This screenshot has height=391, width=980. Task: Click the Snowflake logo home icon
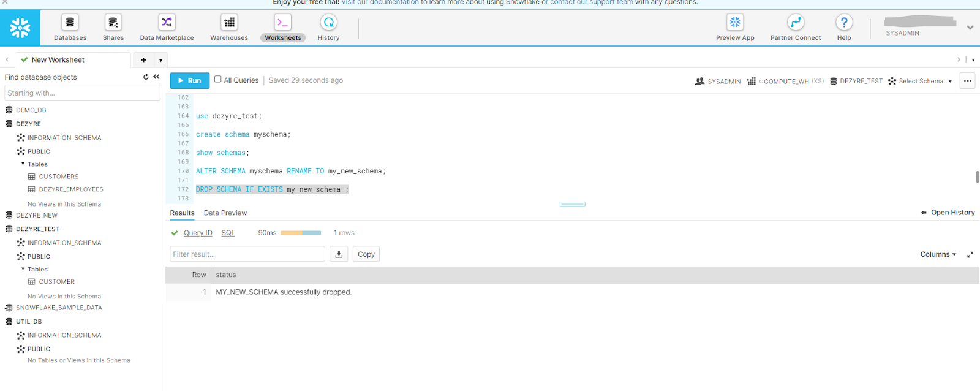[x=20, y=28]
